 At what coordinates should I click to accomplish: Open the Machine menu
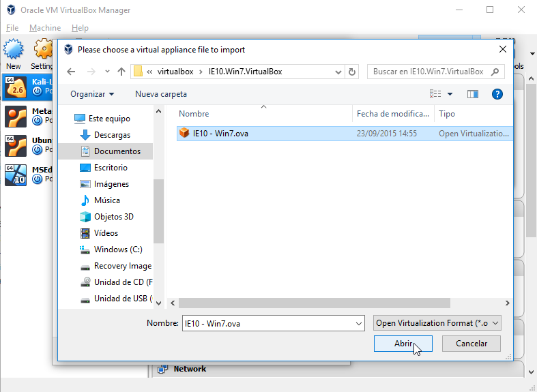[x=45, y=28]
